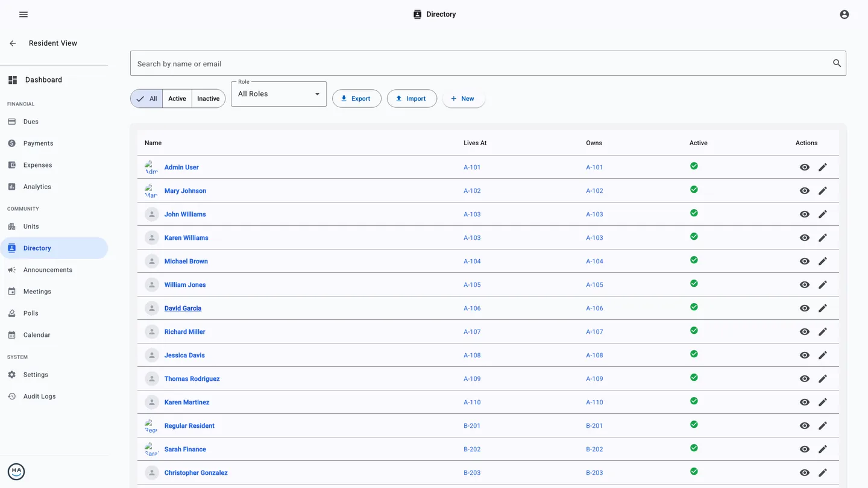Click the edit pencil for Mary Johnson
This screenshot has height=488, width=868.
click(823, 191)
